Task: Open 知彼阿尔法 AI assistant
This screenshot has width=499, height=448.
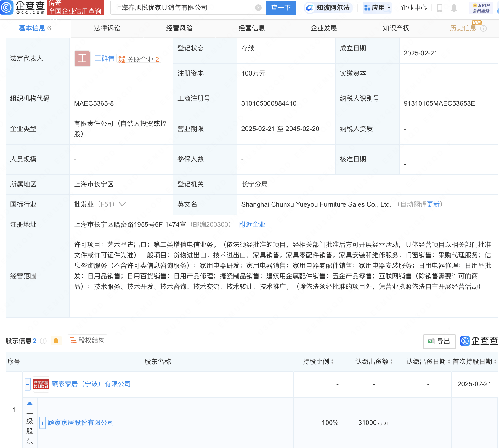Action: coord(328,8)
